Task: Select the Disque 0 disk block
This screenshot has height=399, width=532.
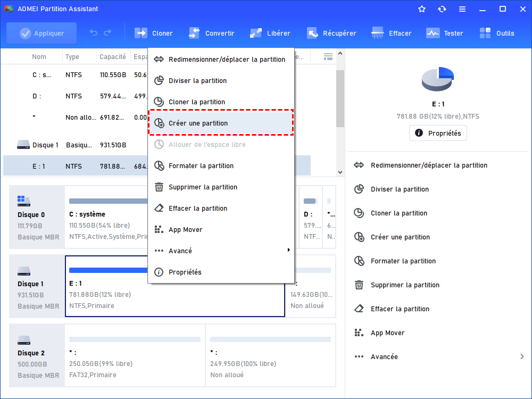Action: pos(37,217)
